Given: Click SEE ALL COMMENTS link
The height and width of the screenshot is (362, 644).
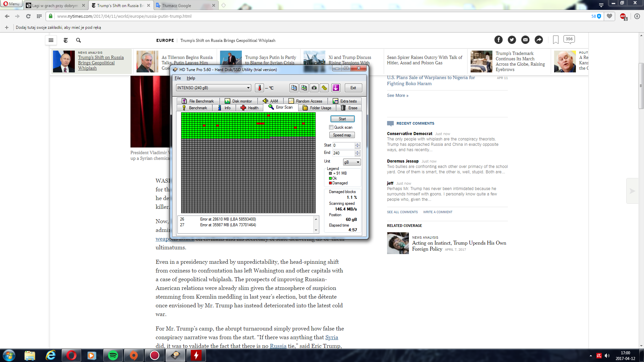Looking at the screenshot, I should 402,212.
